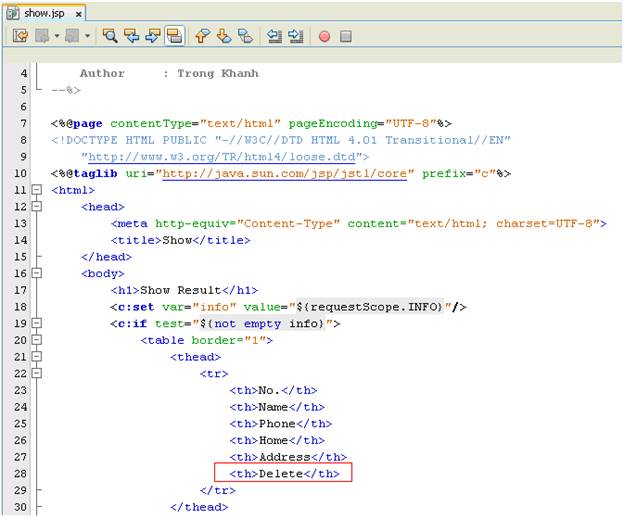Open the java.sun.com jstl/core URI link
624x519 pixels.
284,174
